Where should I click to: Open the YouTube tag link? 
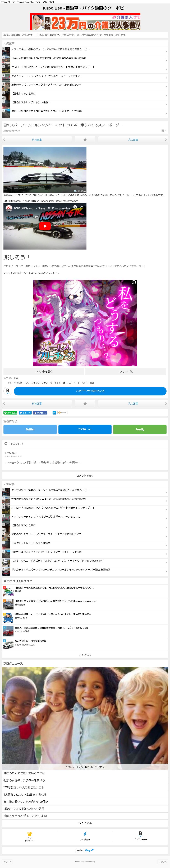(18, 382)
